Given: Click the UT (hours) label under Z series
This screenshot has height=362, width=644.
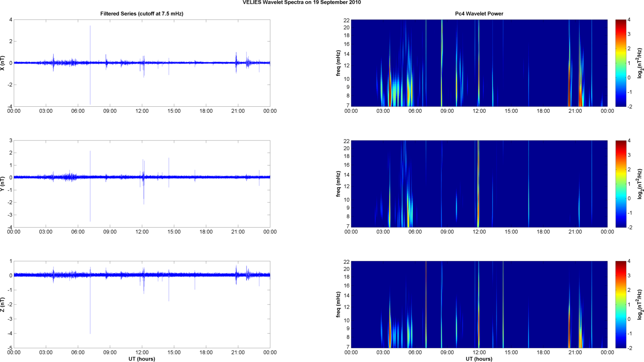Looking at the screenshot, I should [x=142, y=359].
